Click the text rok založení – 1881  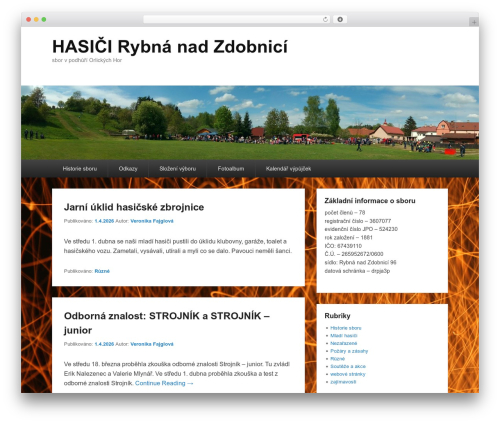click(348, 238)
